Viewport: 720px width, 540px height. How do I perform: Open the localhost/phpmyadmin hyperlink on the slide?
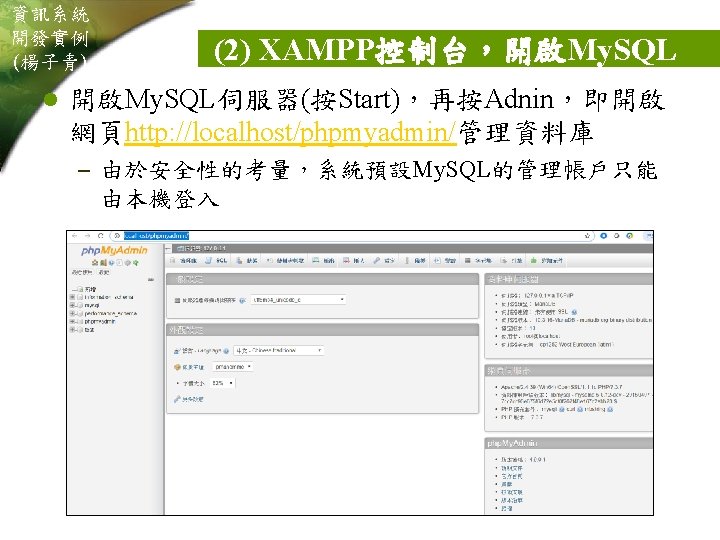pyautogui.click(x=290, y=132)
